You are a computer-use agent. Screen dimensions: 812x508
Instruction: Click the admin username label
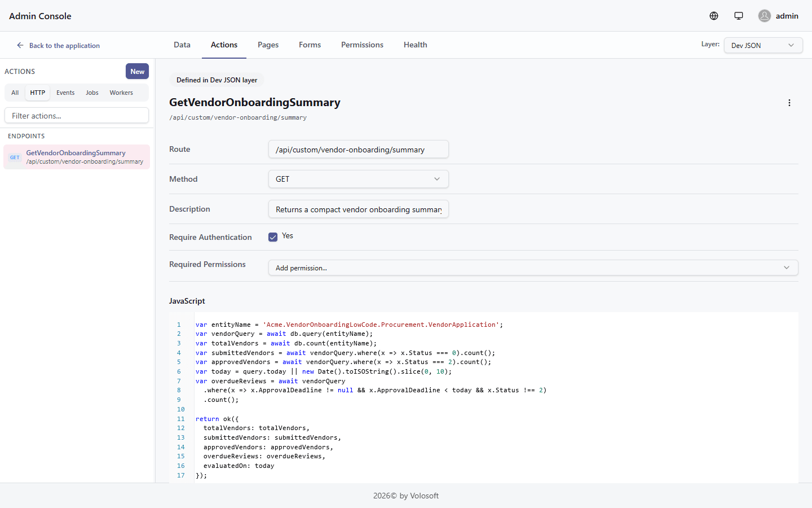coord(787,16)
